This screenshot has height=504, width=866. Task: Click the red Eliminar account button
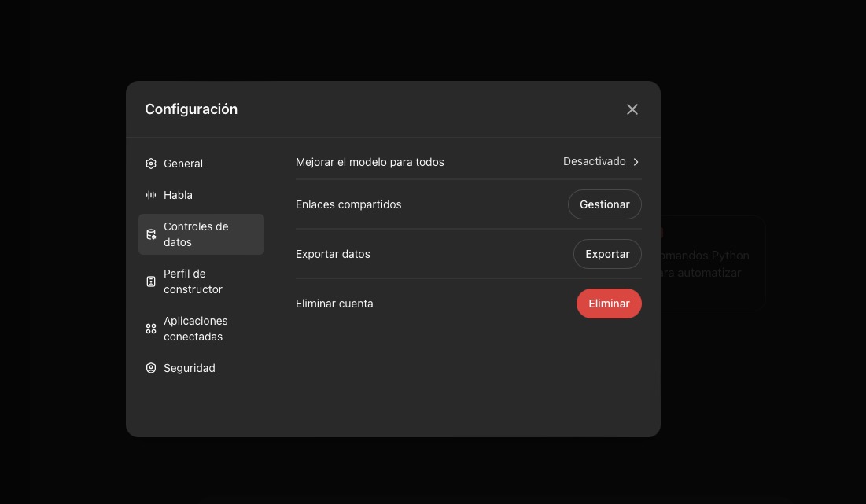point(609,304)
